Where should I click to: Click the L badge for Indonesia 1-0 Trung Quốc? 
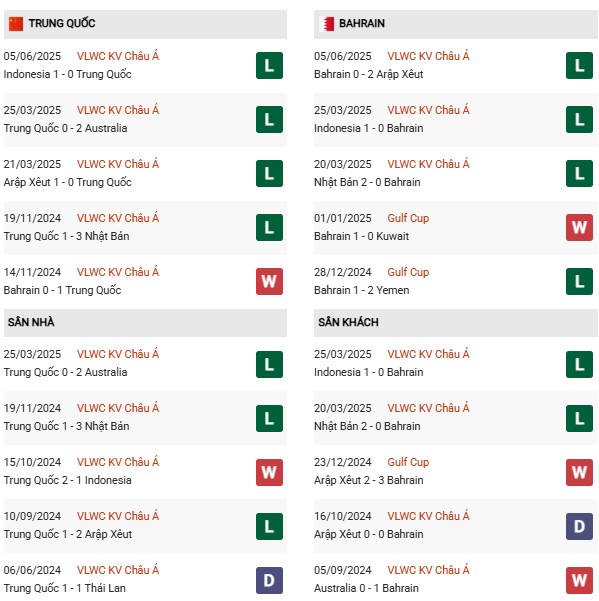(x=269, y=66)
